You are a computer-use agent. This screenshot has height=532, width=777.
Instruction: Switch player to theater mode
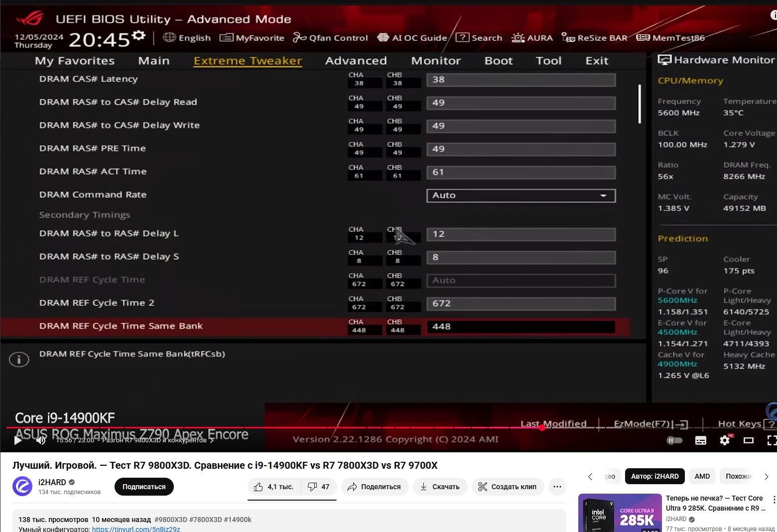click(749, 440)
